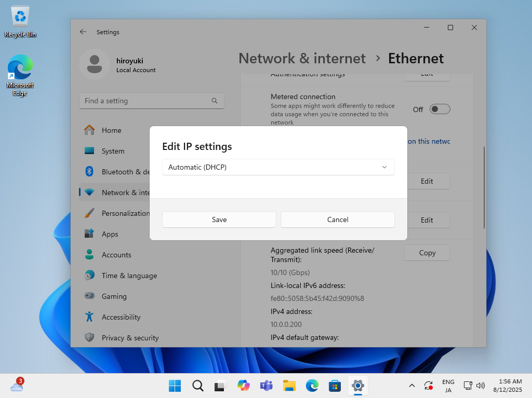Open the Windows Start menu

coord(175,386)
